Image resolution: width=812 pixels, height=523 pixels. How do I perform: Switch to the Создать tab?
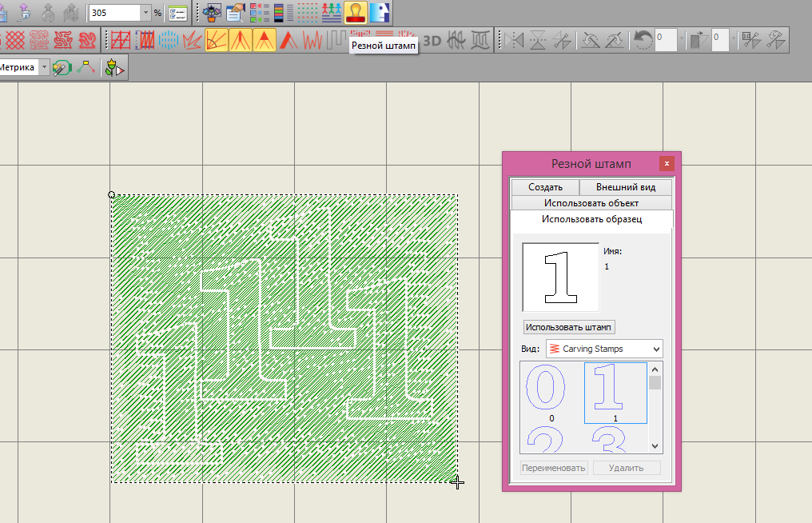click(x=545, y=187)
